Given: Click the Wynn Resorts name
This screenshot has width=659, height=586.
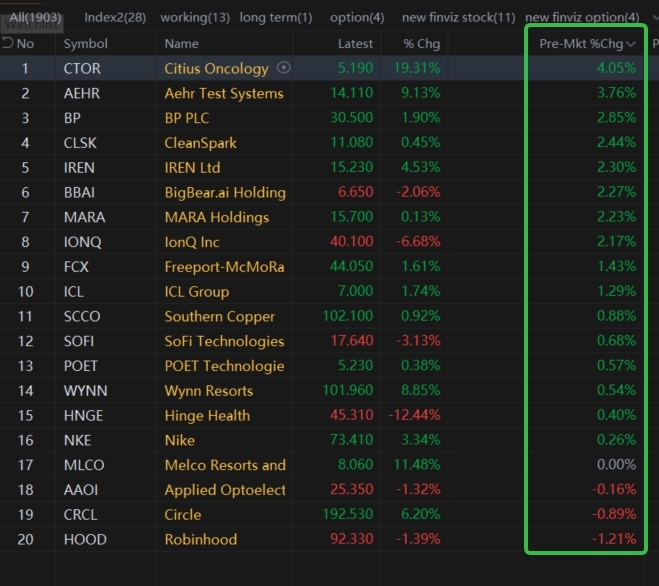Looking at the screenshot, I should coord(208,391).
